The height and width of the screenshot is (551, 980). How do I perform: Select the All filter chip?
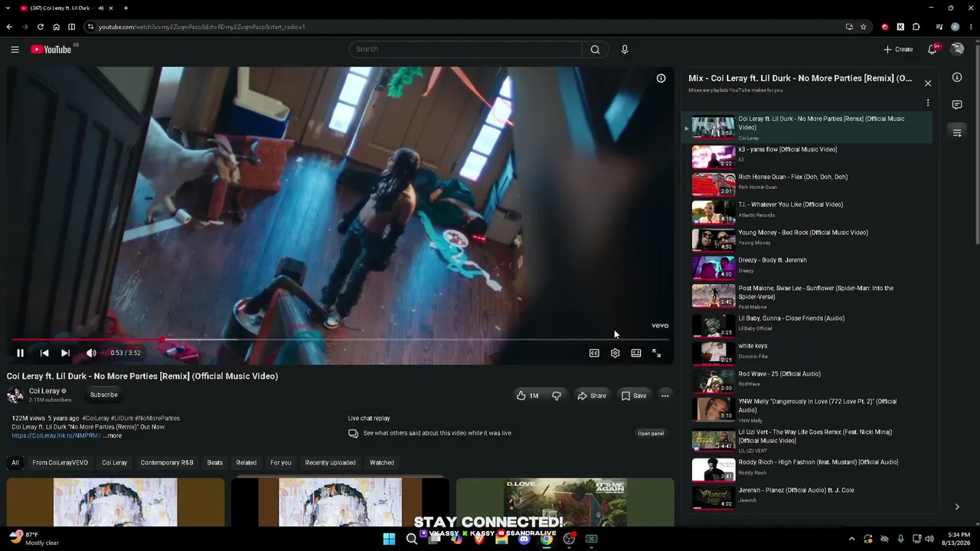(x=15, y=462)
